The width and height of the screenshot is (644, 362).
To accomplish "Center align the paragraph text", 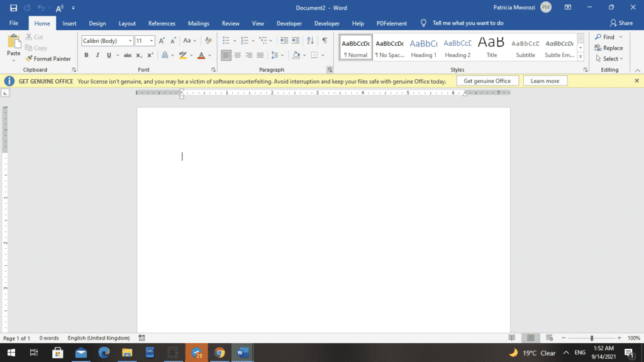I will 238,55.
